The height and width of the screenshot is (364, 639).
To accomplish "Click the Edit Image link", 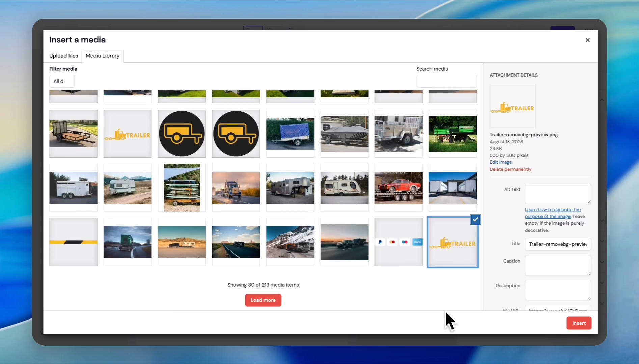I will coord(500,162).
